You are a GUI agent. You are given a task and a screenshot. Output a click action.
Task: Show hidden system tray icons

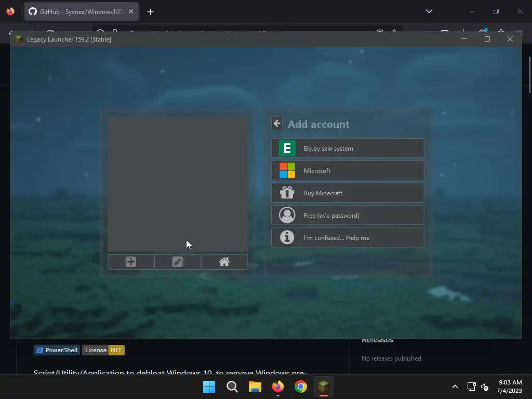(x=455, y=387)
